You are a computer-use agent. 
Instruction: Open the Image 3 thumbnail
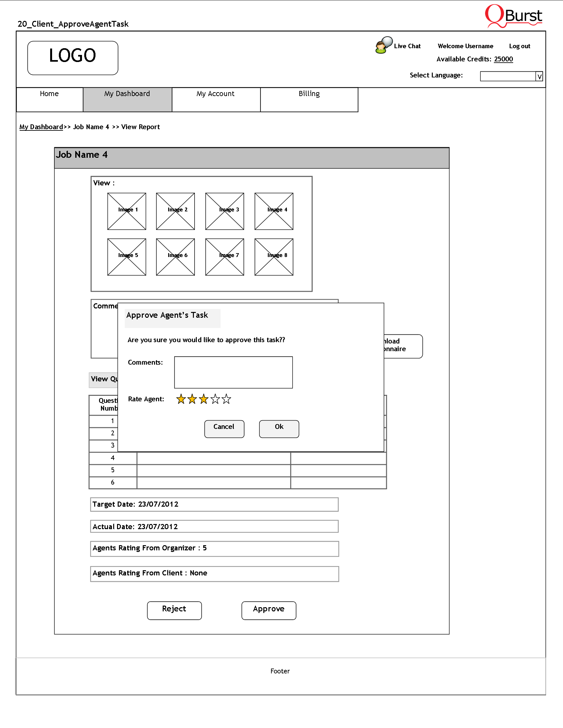(x=224, y=211)
